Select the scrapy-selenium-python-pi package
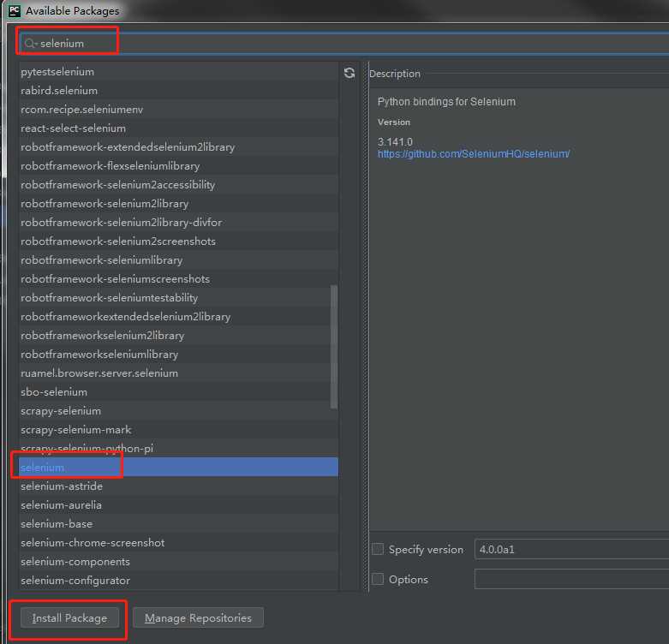 [x=179, y=448]
